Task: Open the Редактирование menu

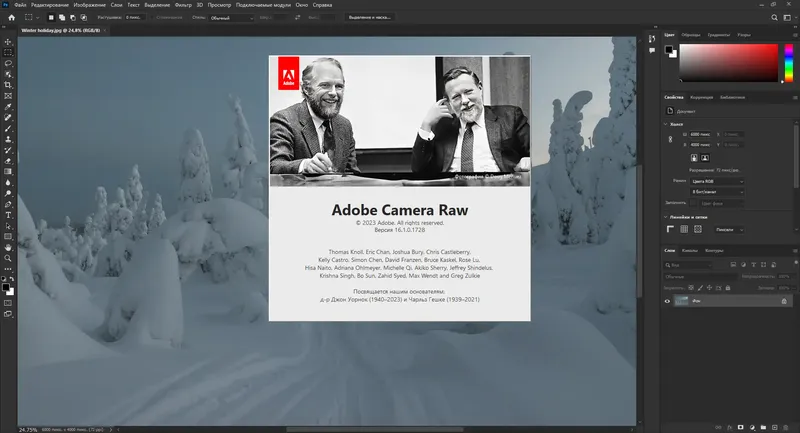Action: coord(49,5)
